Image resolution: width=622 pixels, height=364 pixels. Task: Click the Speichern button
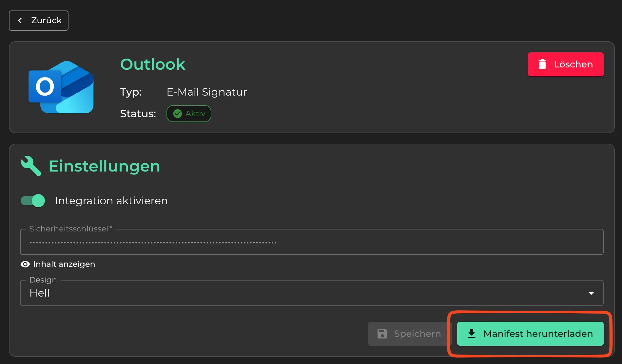click(x=410, y=334)
